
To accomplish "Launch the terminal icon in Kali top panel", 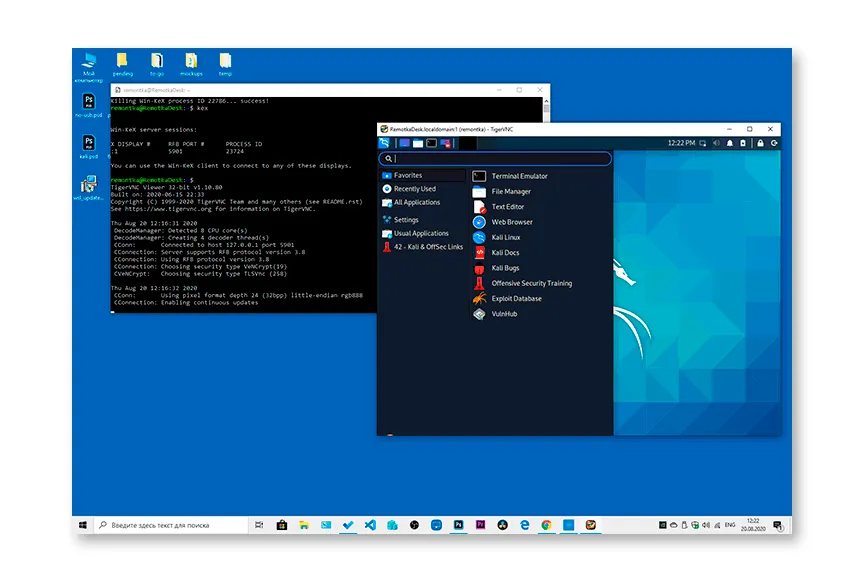I will click(x=431, y=143).
